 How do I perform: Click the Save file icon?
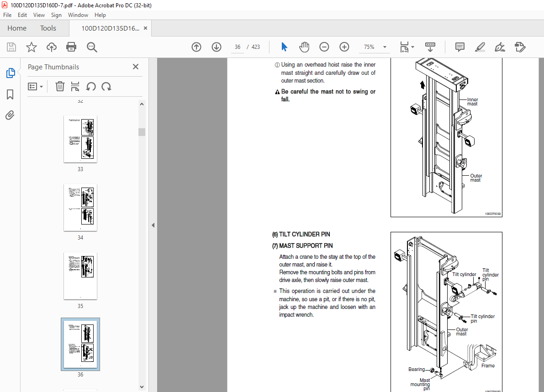pos(11,47)
